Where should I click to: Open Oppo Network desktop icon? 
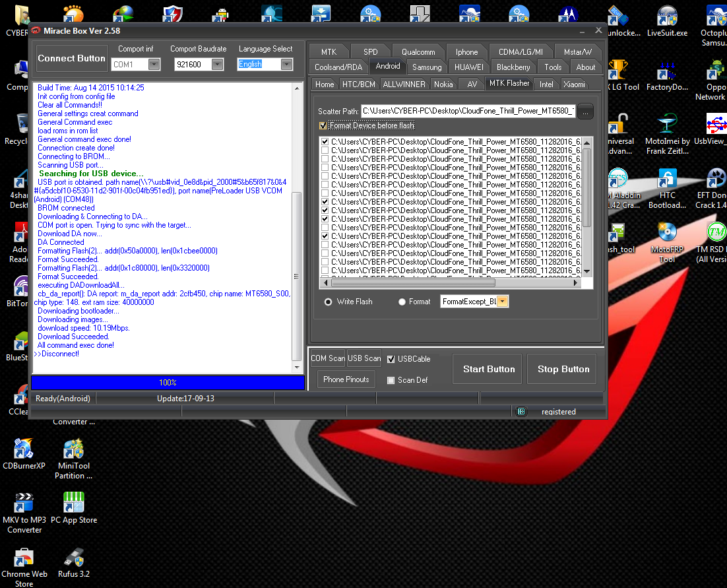click(x=713, y=80)
